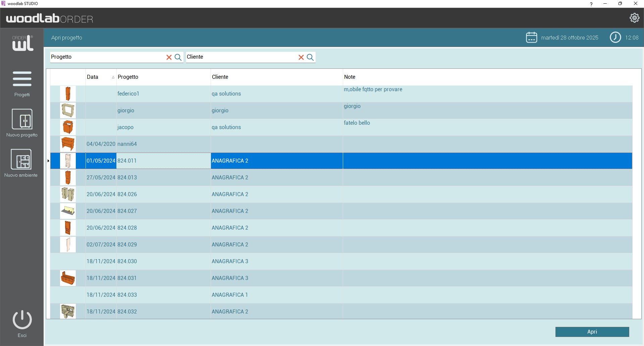Click the Nuovo progetto cabinet icon

[22, 119]
